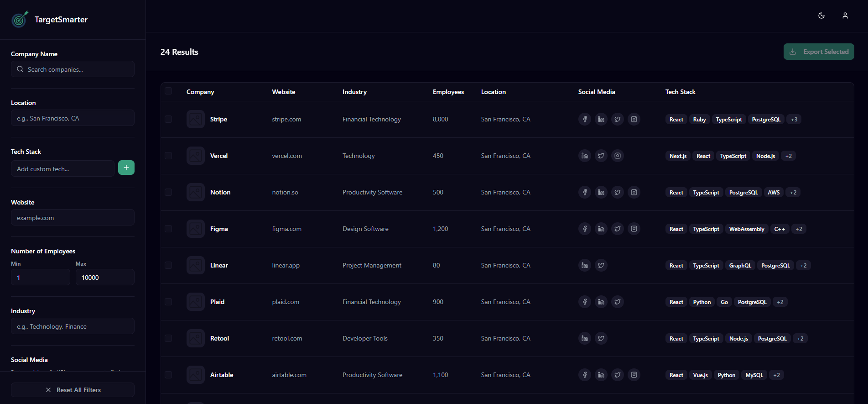This screenshot has width=868, height=404.
Task: Open the airtable.com website link
Action: coord(289,375)
